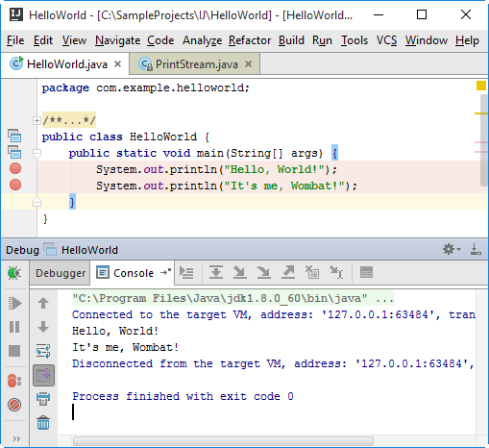Open the Code menu
The width and height of the screenshot is (489, 448).
click(x=160, y=40)
